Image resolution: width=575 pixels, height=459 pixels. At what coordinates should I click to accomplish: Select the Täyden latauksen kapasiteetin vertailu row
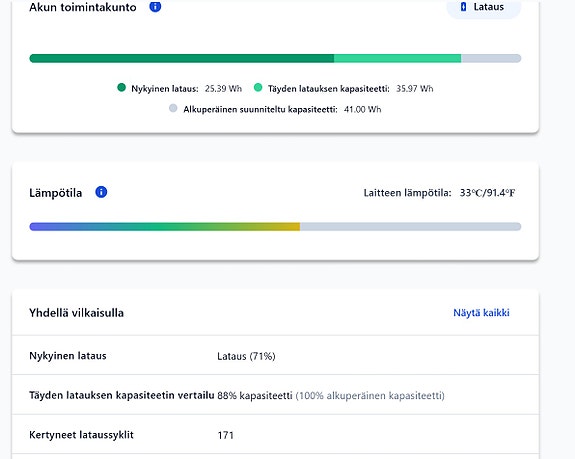(x=275, y=395)
